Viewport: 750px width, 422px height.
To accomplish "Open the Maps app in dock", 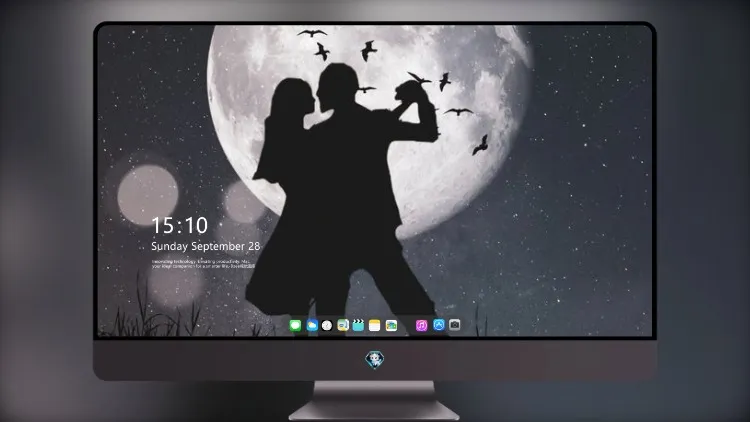I will tap(343, 325).
